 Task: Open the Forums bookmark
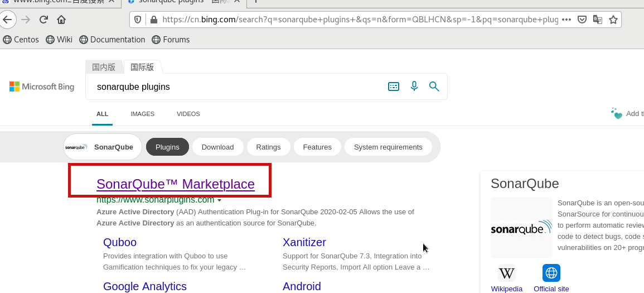tap(171, 40)
